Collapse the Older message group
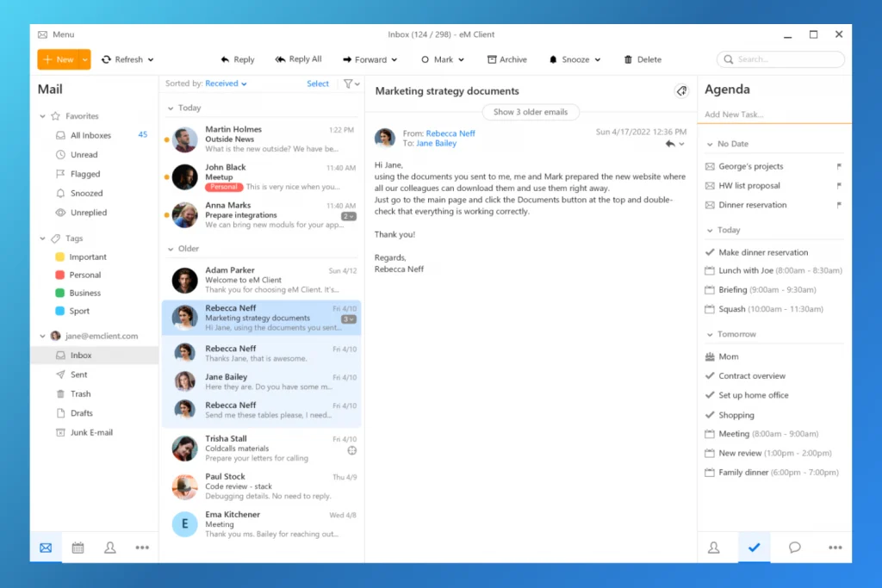Screen dimensions: 882x588 coord(171,249)
